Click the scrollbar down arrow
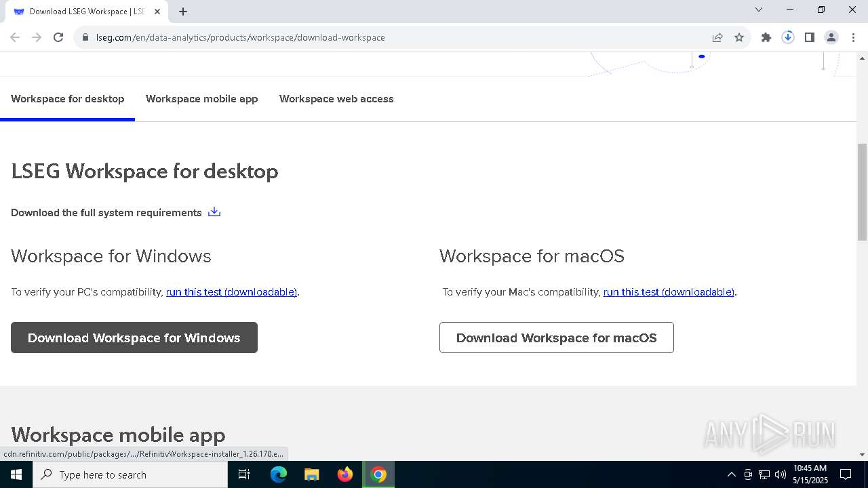 tap(862, 455)
